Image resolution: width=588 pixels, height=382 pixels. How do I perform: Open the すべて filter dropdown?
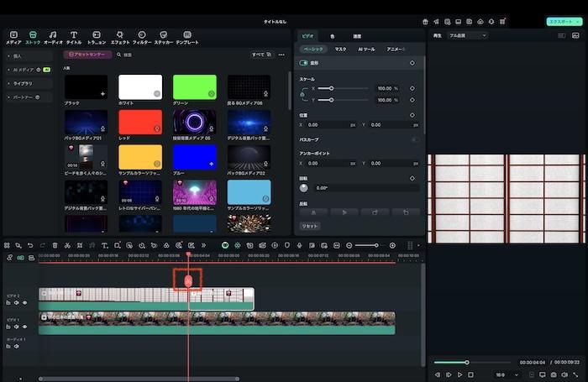point(260,55)
